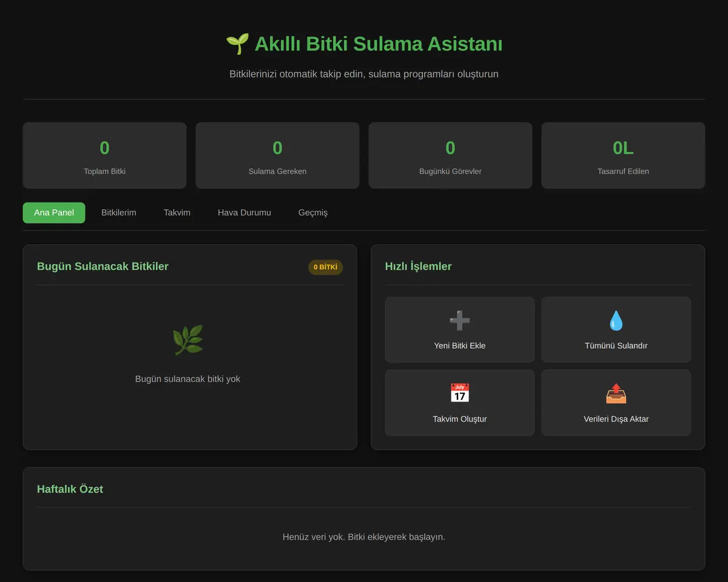
Task: Select the Sulama Gereken stat card
Action: [x=277, y=155]
